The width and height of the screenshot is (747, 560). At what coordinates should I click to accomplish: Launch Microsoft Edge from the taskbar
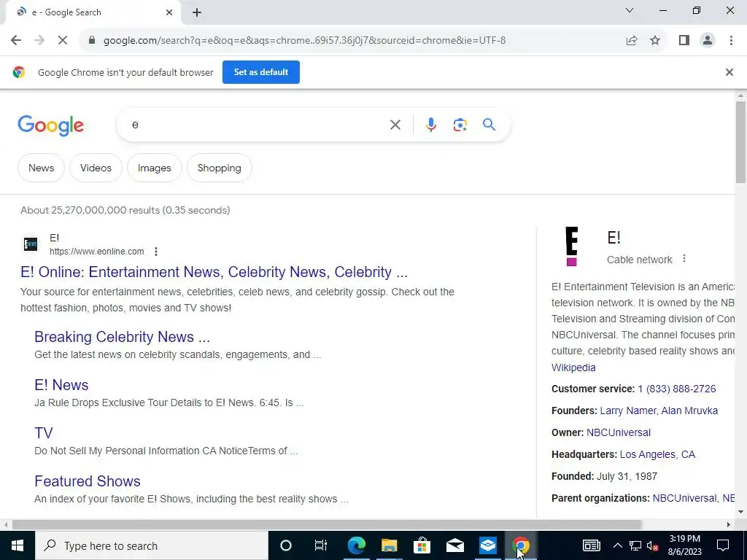(x=356, y=545)
